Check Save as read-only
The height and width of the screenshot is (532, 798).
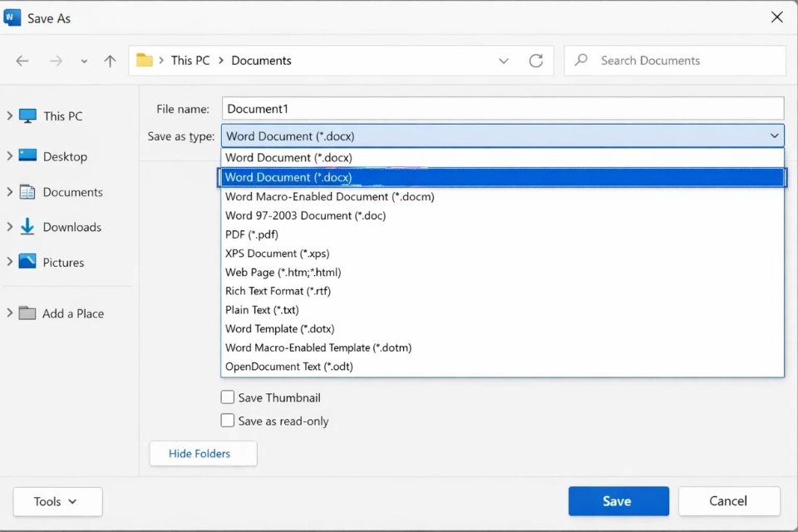tap(228, 421)
